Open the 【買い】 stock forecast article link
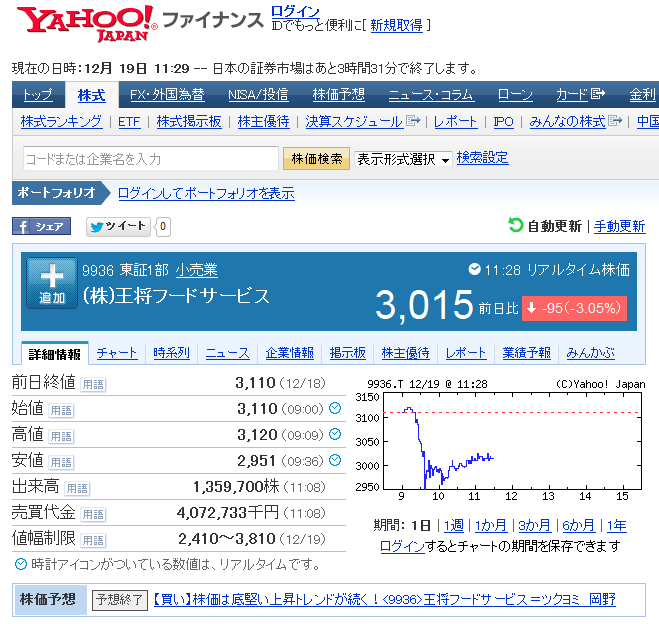This screenshot has height=624, width=659. point(385,599)
